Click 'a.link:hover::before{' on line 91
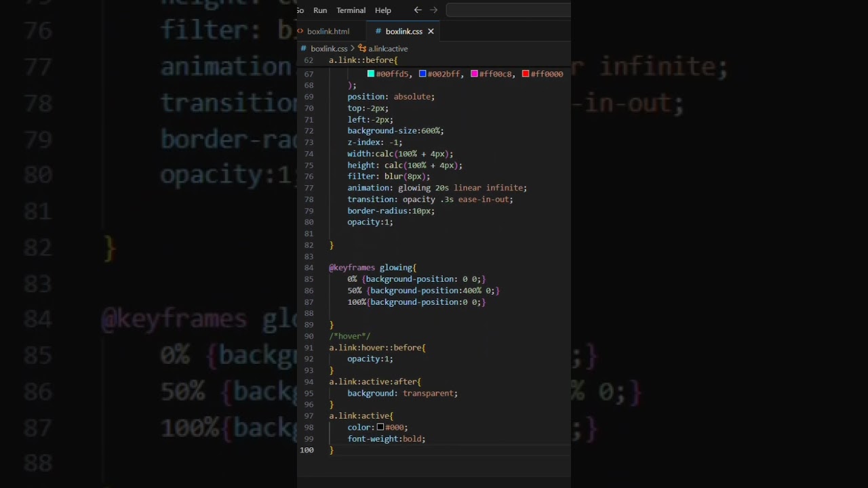The width and height of the screenshot is (868, 488). (378, 348)
